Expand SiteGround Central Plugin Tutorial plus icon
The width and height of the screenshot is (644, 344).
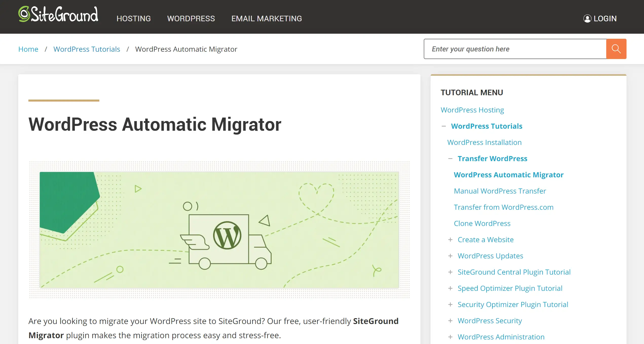pos(450,272)
